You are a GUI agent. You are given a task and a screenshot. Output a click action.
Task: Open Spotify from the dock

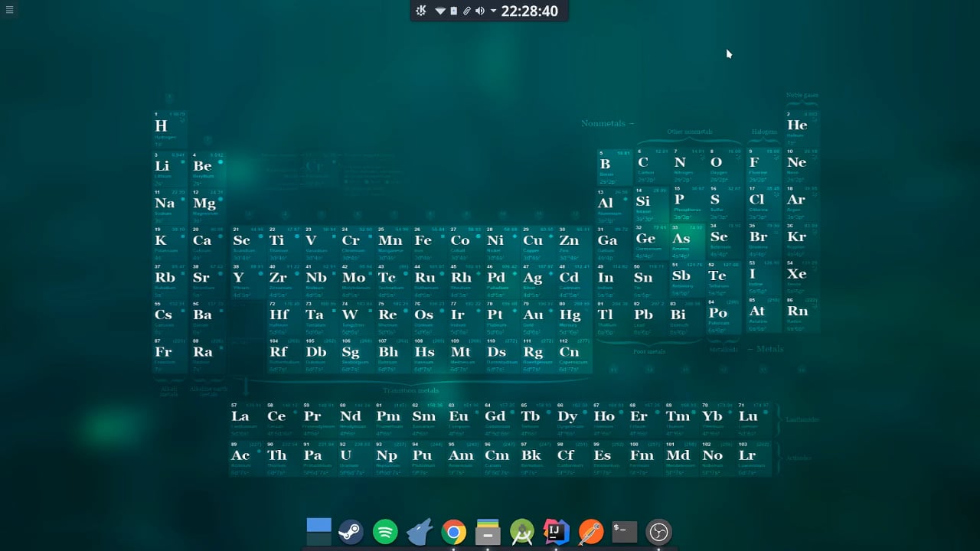click(x=385, y=532)
